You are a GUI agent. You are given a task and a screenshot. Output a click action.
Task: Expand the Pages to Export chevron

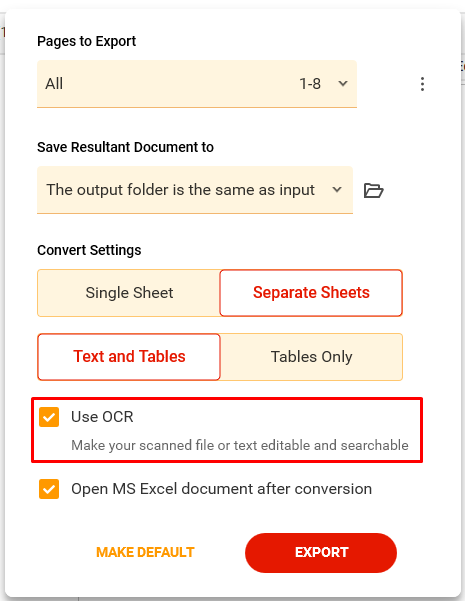(x=343, y=84)
